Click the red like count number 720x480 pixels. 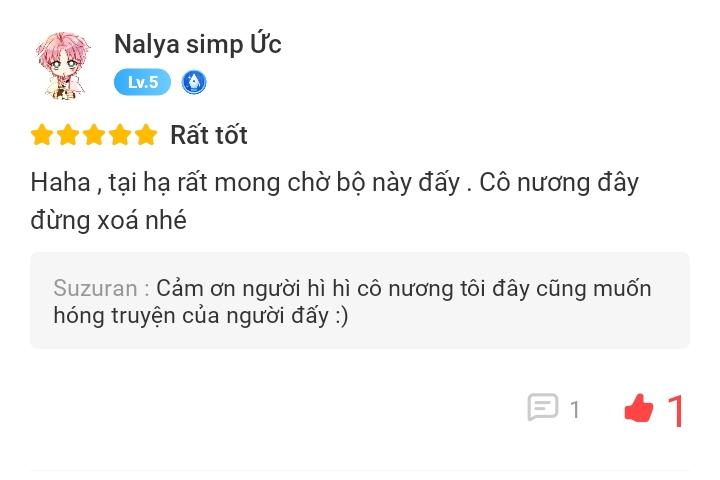click(676, 410)
